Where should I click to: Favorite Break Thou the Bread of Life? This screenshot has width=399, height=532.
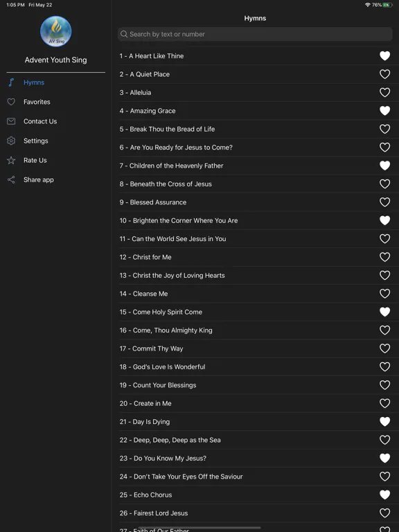[x=384, y=130]
